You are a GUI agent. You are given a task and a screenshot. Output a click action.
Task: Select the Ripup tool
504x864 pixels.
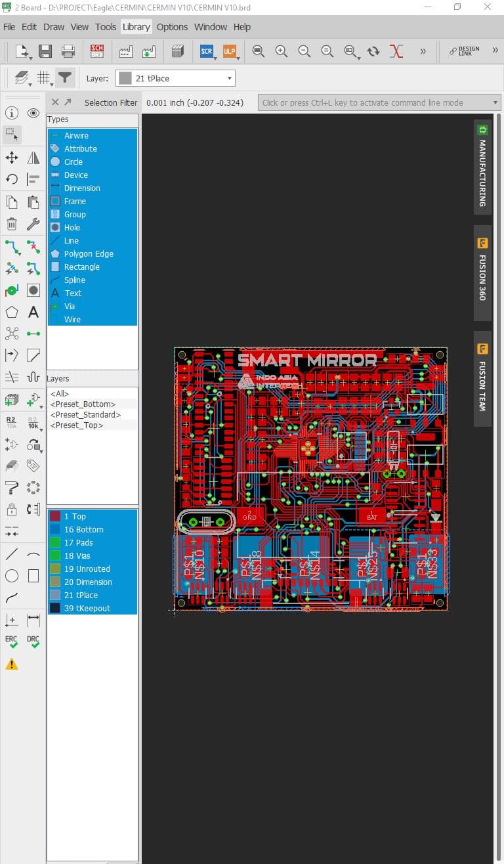[33, 247]
